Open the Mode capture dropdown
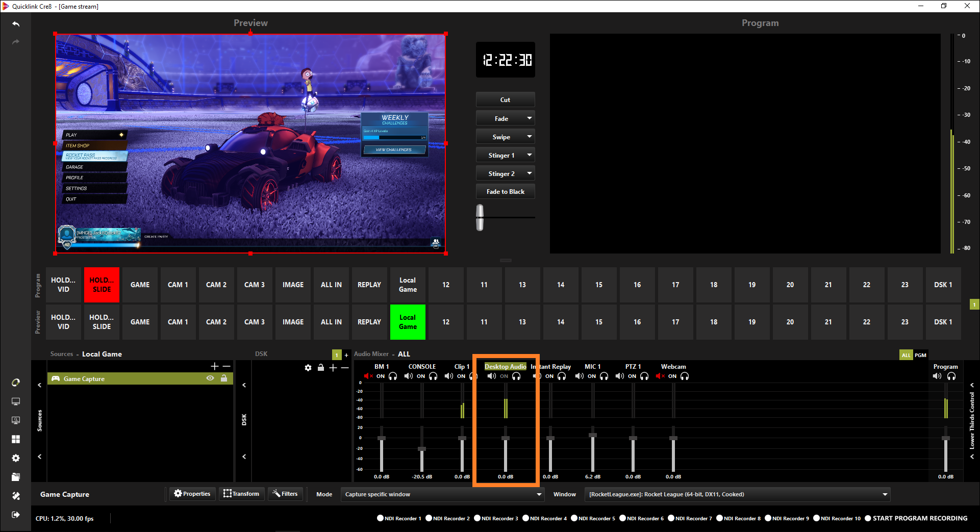 point(442,494)
